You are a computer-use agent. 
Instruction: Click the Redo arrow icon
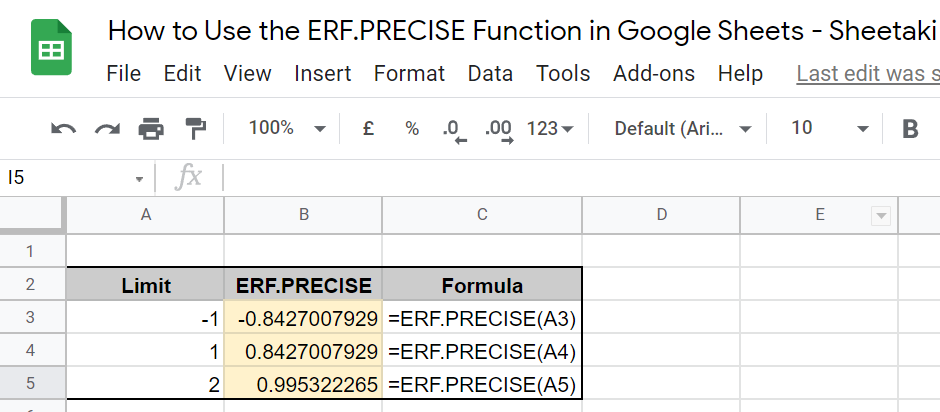tap(107, 129)
